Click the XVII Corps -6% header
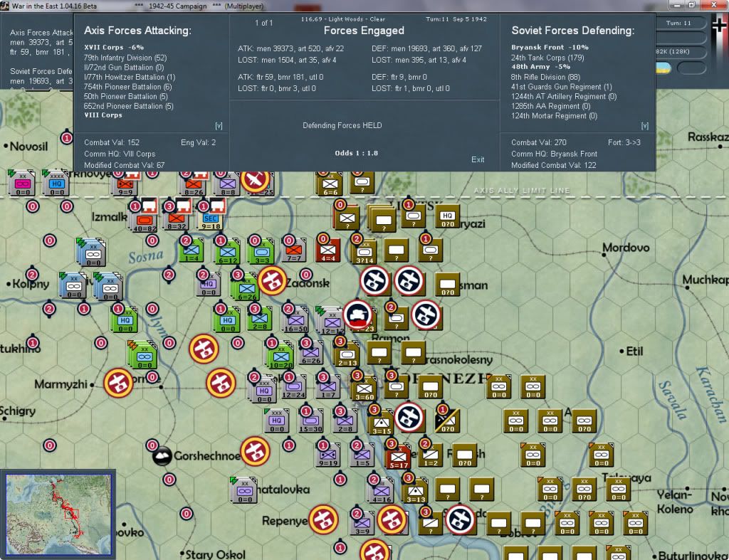The width and height of the screenshot is (729, 560). pos(114,48)
